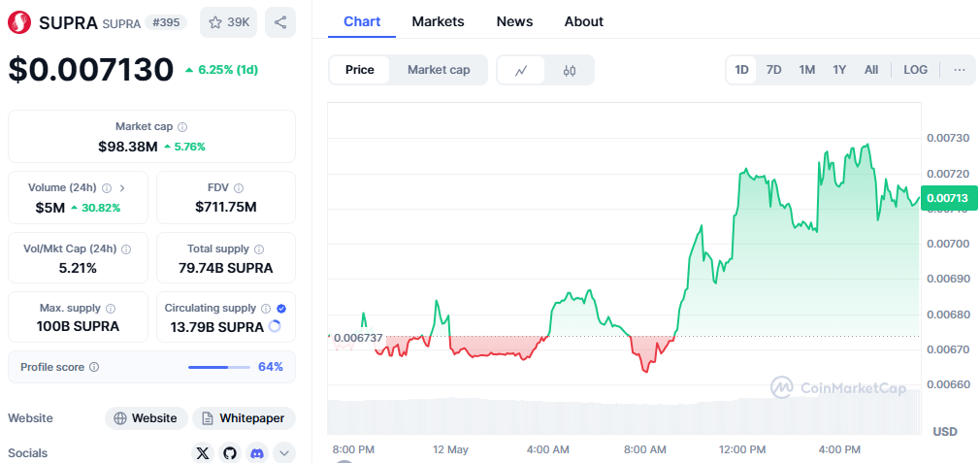Click the 13.79B SUPRA circulating value

(x=217, y=327)
